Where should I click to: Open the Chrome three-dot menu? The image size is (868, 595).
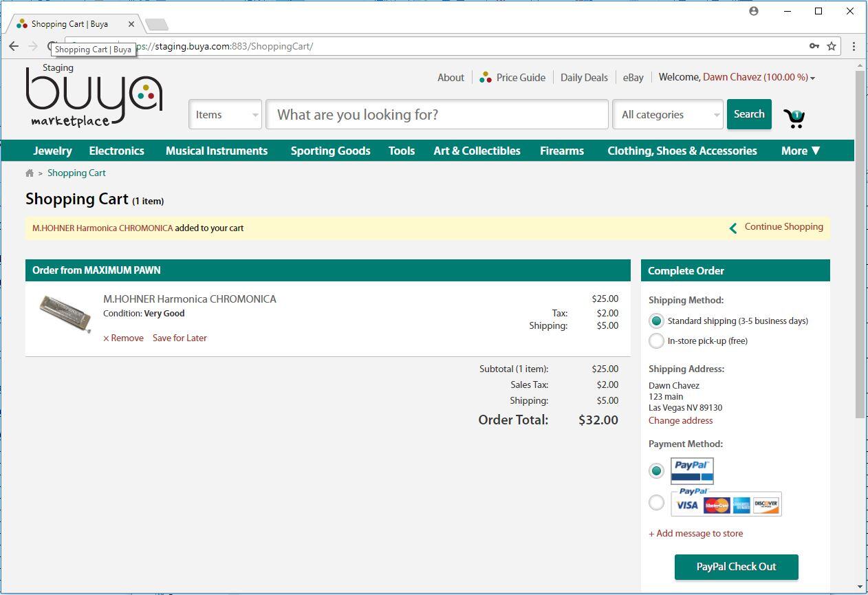pyautogui.click(x=854, y=46)
